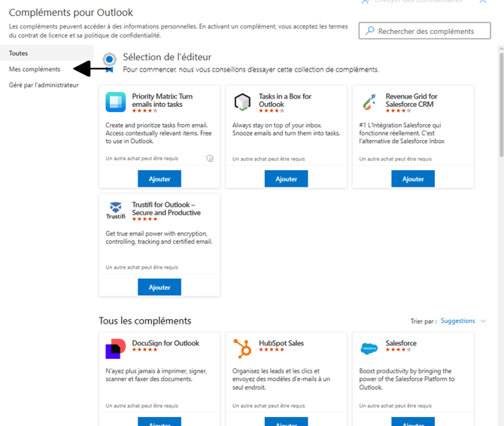Click DocuSign description text

pyautogui.click(x=156, y=375)
